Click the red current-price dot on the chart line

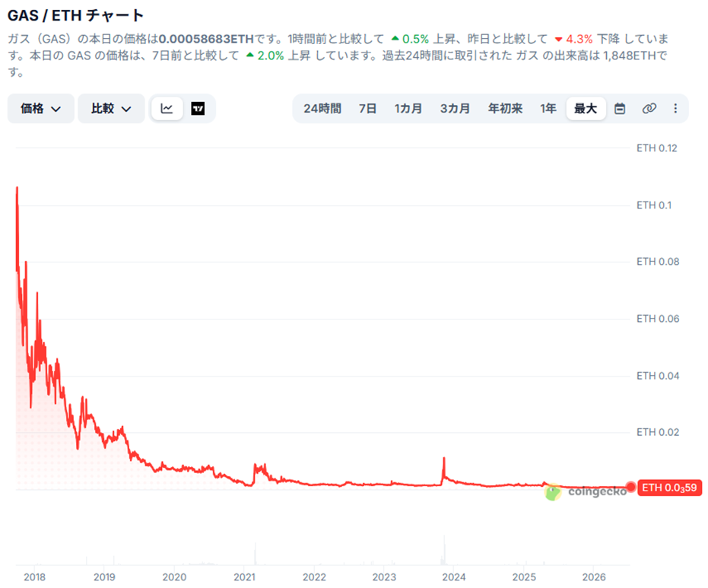[x=630, y=487]
